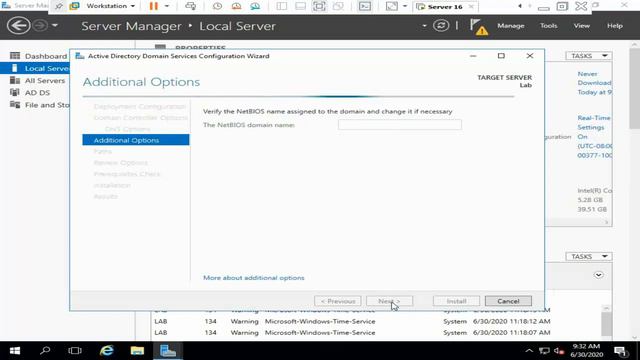Image resolution: width=640 pixels, height=360 pixels.
Task: Open the notifications flag with warning
Action: [478, 27]
